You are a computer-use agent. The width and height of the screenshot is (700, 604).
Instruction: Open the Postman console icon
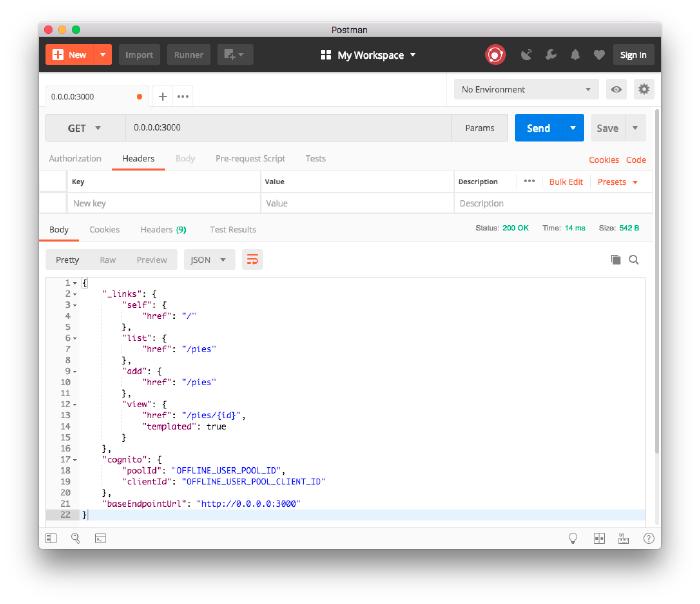pos(100,538)
